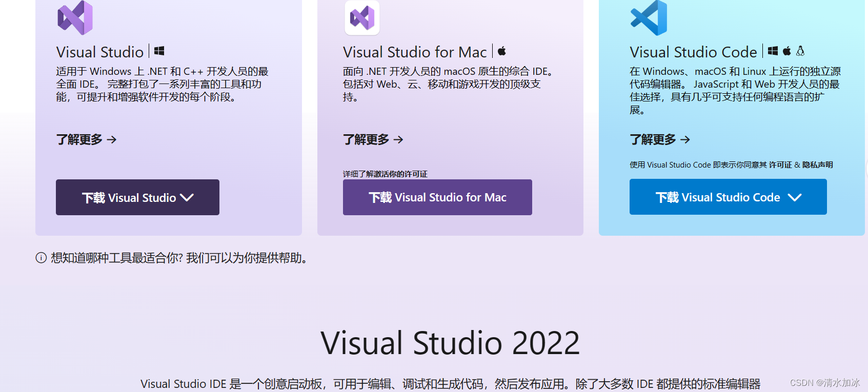Screen dimensions: 868x392
Task: Click the Visual Studio Code heading text
Action: pos(693,52)
